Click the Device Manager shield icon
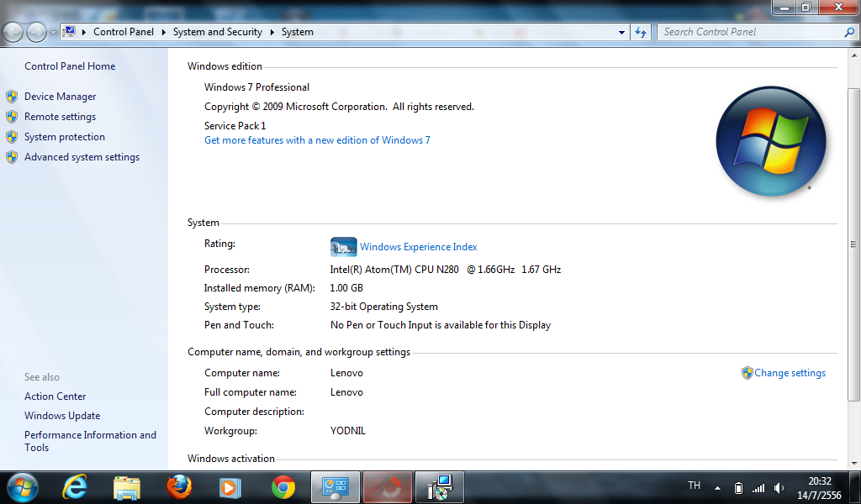 [x=12, y=97]
